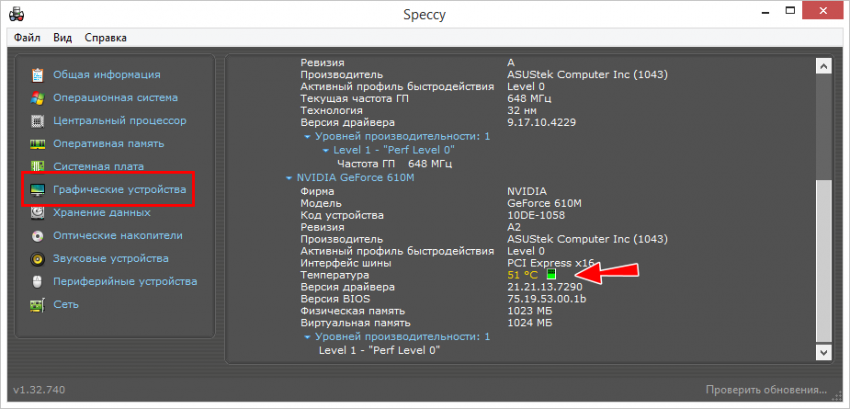Open the Справка menu
The height and width of the screenshot is (409, 850).
point(105,38)
